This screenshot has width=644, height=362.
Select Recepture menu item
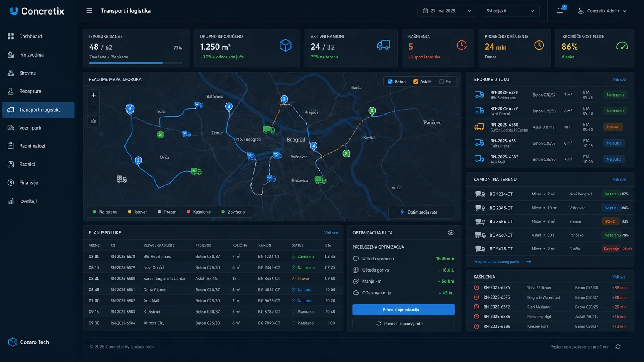[x=38, y=91]
